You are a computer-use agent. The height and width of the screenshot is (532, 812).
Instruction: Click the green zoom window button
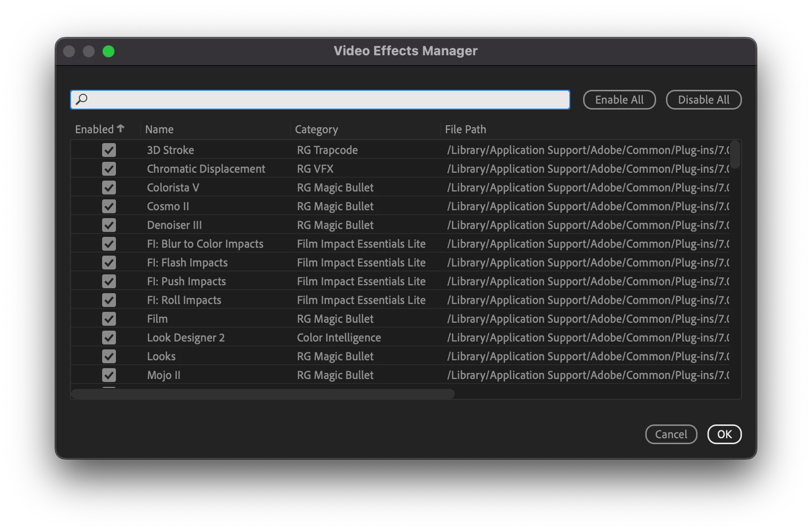[x=109, y=51]
